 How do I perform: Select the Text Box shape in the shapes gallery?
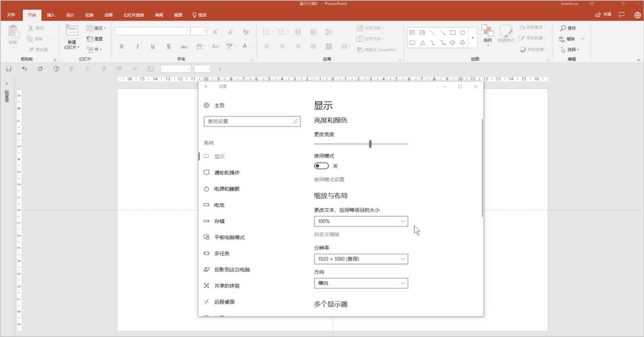(x=412, y=32)
